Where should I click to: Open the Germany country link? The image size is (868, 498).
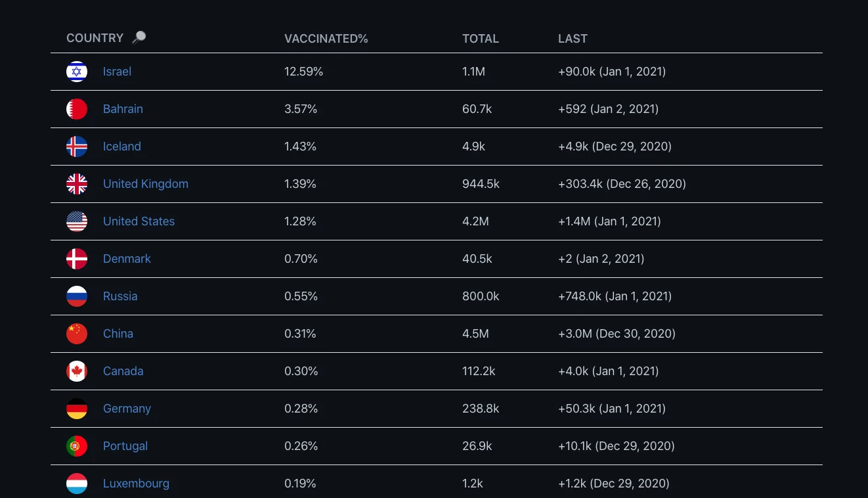pyautogui.click(x=127, y=409)
